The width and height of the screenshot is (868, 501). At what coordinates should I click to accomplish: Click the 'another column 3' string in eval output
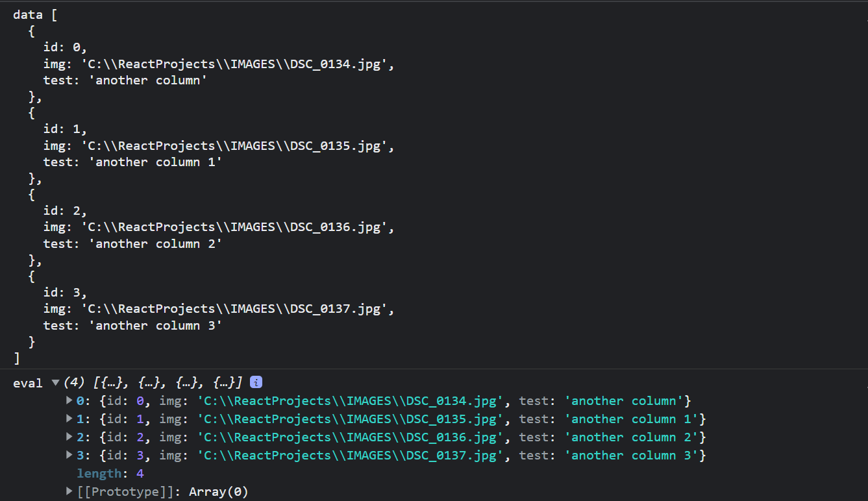click(632, 456)
